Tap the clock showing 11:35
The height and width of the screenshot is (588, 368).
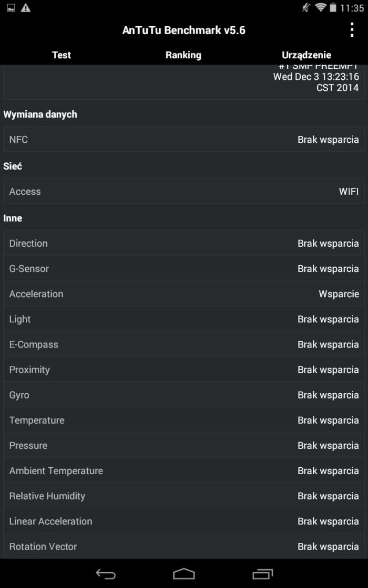tap(352, 8)
